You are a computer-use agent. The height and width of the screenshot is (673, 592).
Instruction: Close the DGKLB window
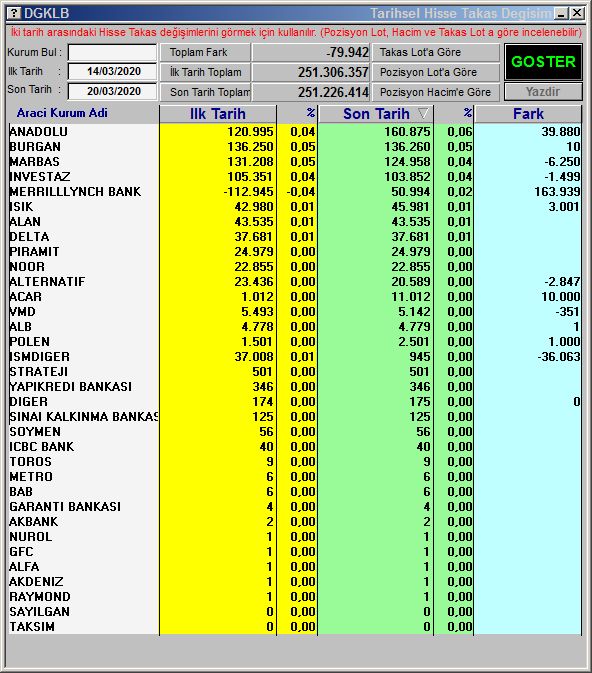pos(577,13)
